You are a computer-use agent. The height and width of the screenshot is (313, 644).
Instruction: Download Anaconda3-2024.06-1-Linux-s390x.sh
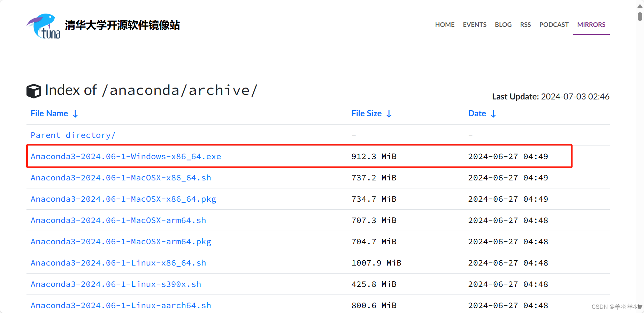pos(116,284)
